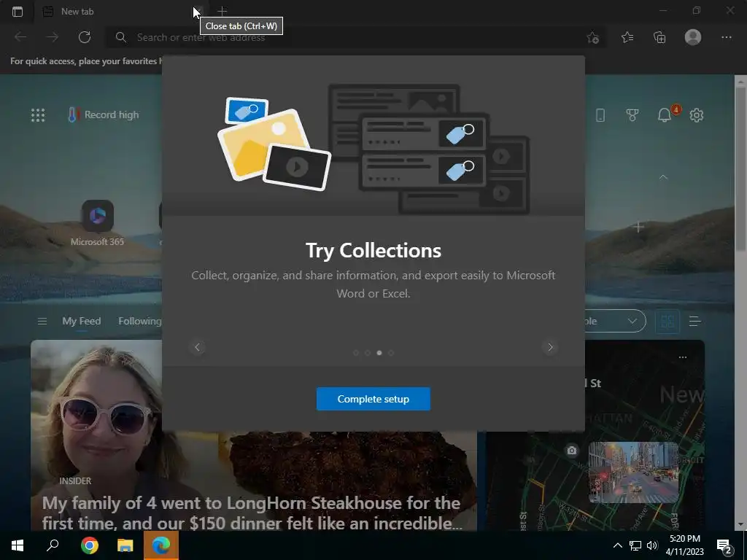Select the first carousel dot

(x=356, y=353)
